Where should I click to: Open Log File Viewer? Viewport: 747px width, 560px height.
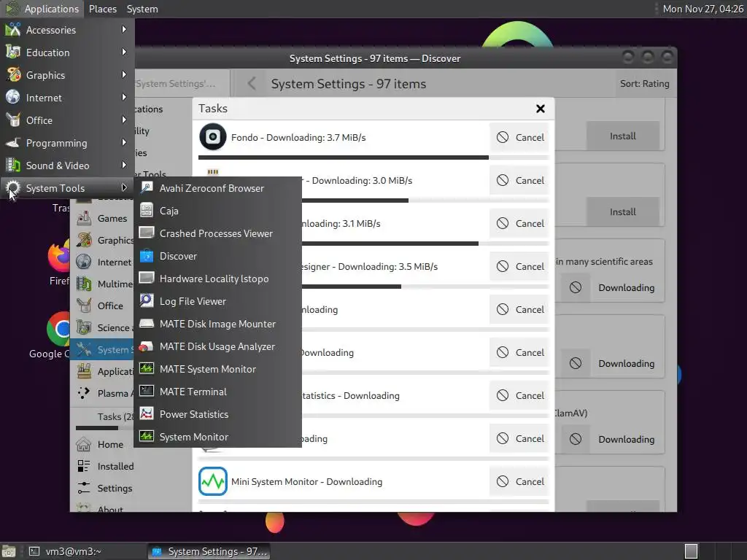point(217,301)
